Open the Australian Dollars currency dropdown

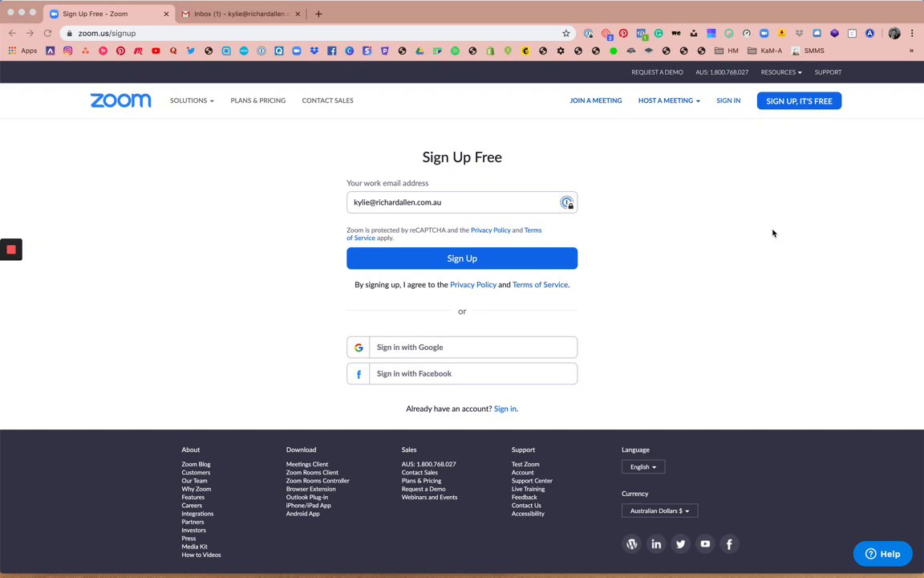click(659, 511)
